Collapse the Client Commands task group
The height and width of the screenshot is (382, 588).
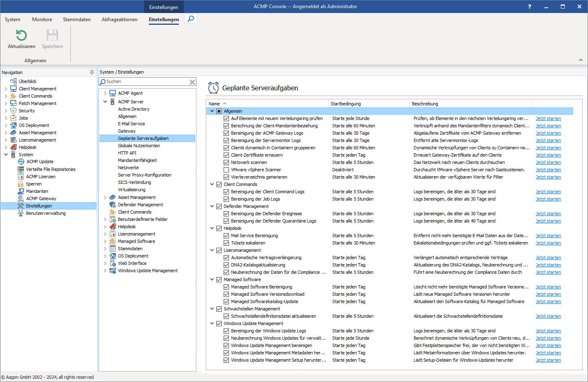pyautogui.click(x=212, y=184)
